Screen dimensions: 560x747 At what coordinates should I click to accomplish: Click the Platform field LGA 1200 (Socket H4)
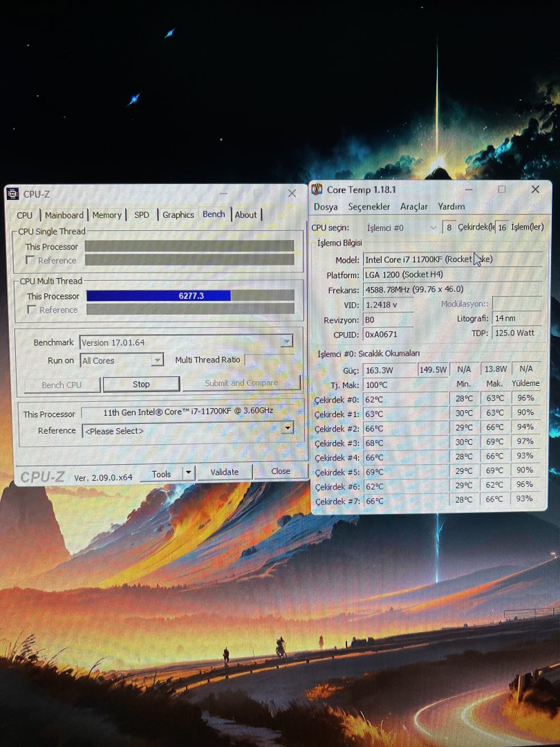tap(452, 275)
